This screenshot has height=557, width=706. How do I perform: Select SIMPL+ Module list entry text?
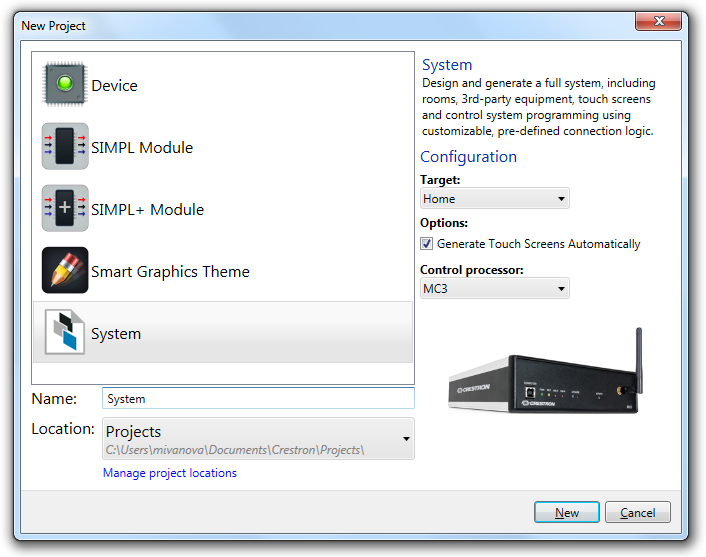click(147, 210)
